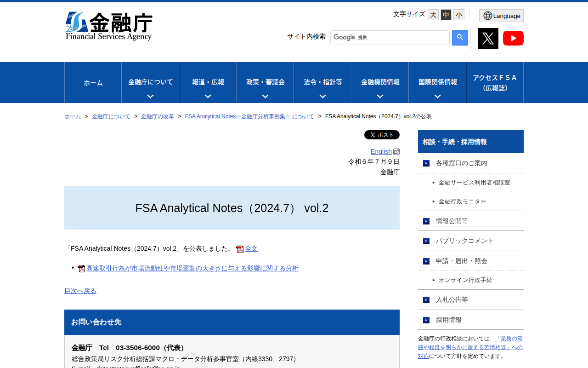Image resolution: width=588 pixels, height=368 pixels.
Task: Click the arrow icon beside 申請・届出・照会
Action: tap(426, 261)
